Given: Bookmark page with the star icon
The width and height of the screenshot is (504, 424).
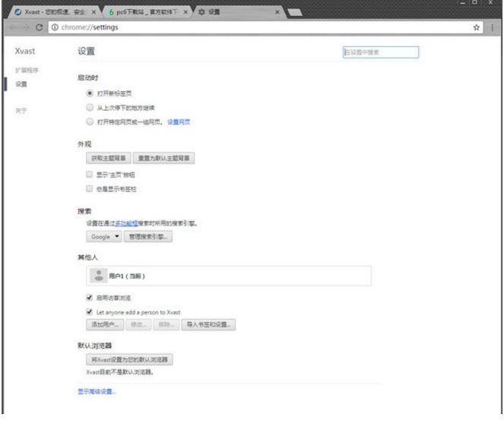Looking at the screenshot, I should [477, 27].
